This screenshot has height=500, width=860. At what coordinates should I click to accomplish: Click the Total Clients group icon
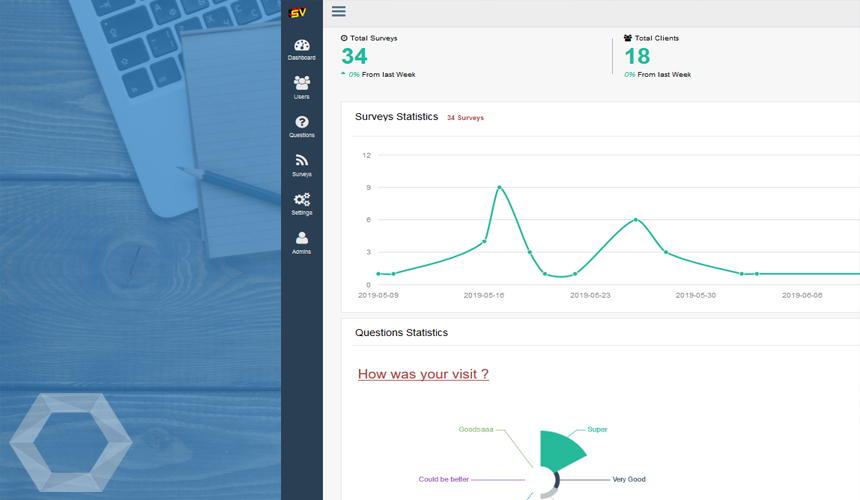coord(628,38)
